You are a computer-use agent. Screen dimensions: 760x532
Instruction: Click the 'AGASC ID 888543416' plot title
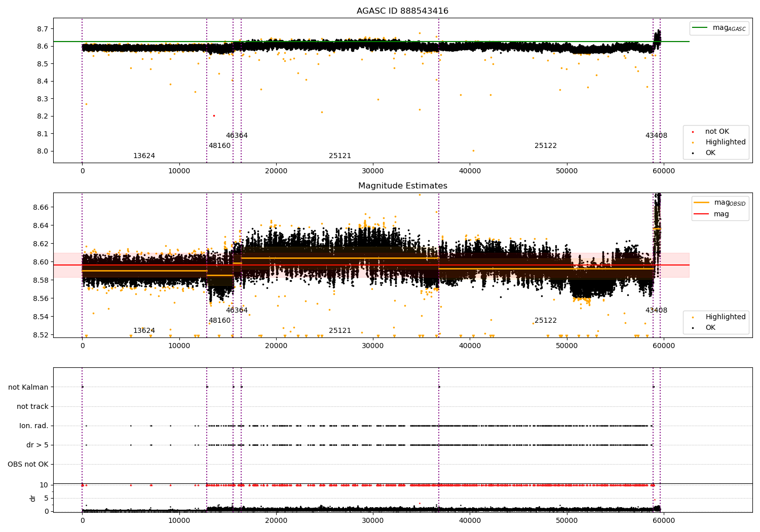[402, 11]
